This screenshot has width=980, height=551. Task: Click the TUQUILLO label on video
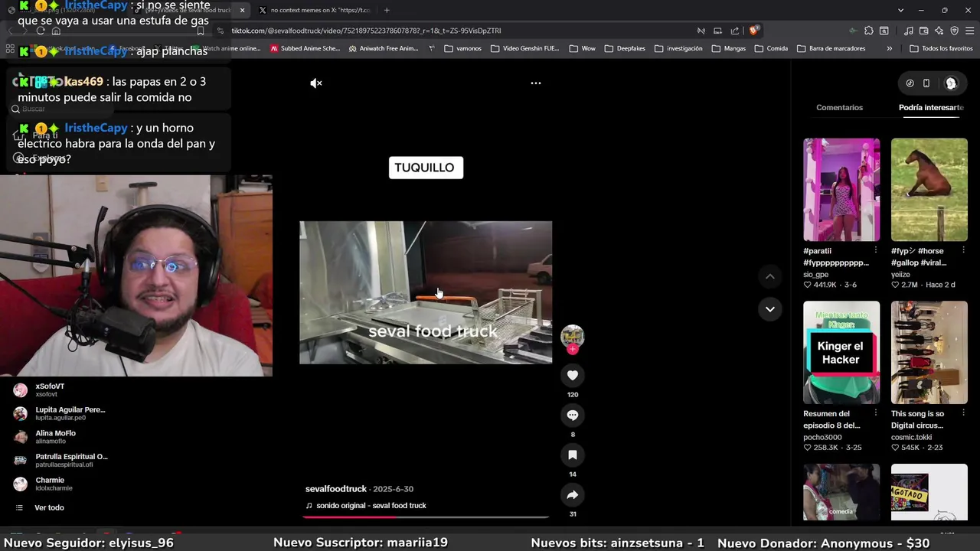tap(425, 168)
